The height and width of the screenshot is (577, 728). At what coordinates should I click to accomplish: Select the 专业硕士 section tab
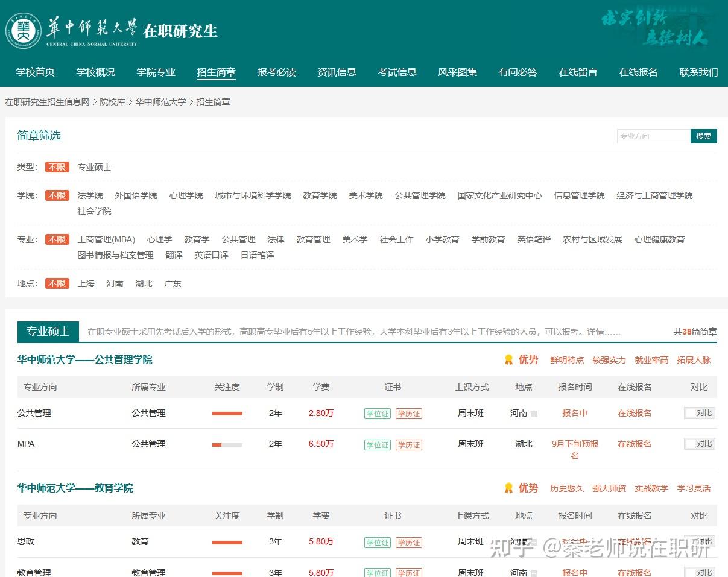click(48, 331)
